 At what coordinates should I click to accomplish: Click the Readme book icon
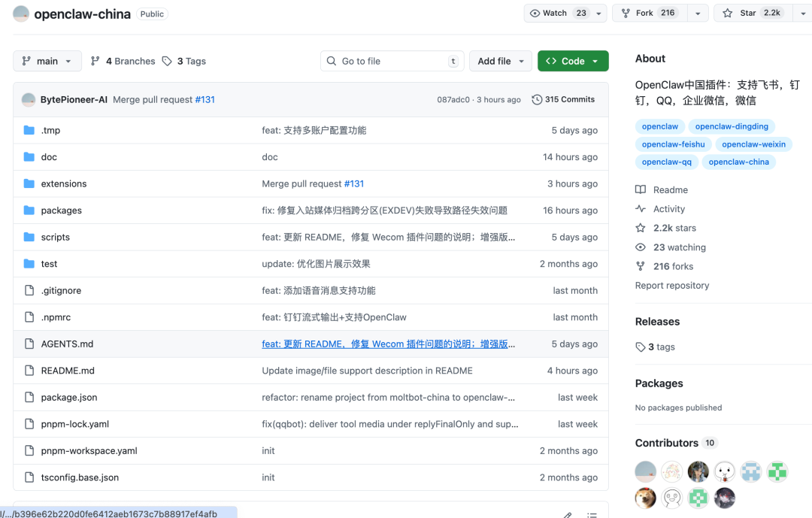[x=641, y=189]
